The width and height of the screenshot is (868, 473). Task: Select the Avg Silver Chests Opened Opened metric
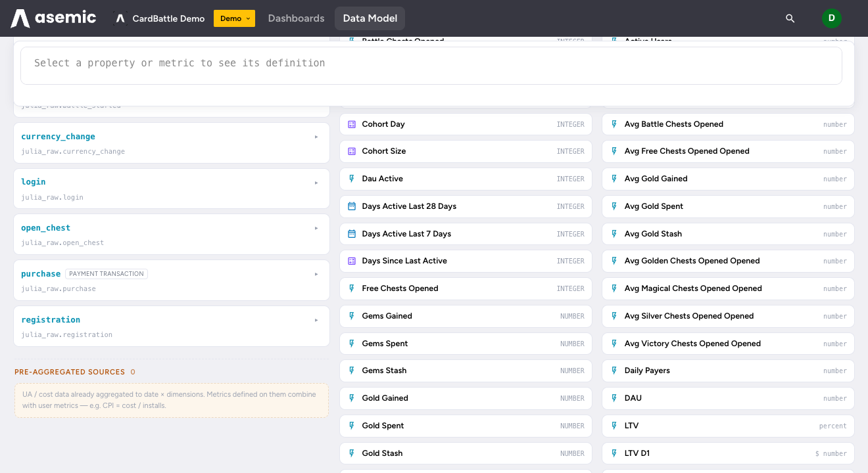pyautogui.click(x=728, y=316)
